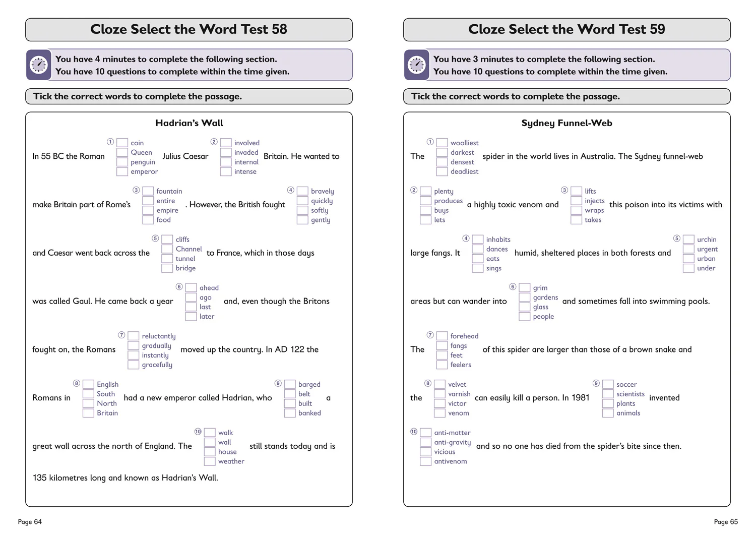The image size is (756, 535).
Task: Click the clock icon in Test 59 header
Action: pyautogui.click(x=417, y=65)
